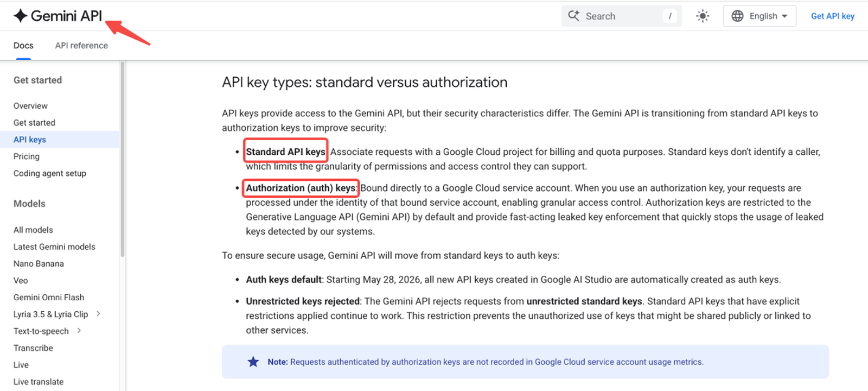This screenshot has width=868, height=391.
Task: Expand the Lyria 3.5 & Lyria Clip chevron
Action: pyautogui.click(x=98, y=314)
